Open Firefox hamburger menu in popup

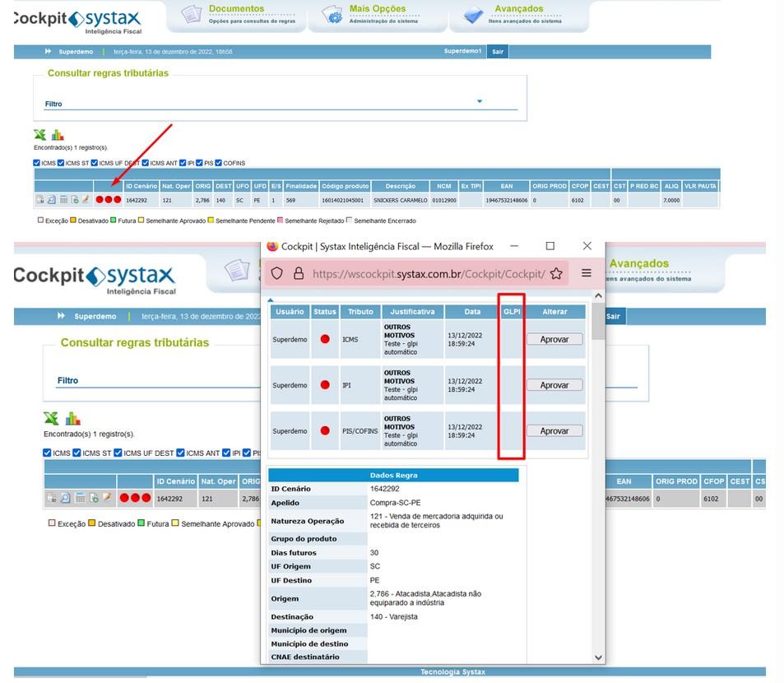click(x=587, y=272)
